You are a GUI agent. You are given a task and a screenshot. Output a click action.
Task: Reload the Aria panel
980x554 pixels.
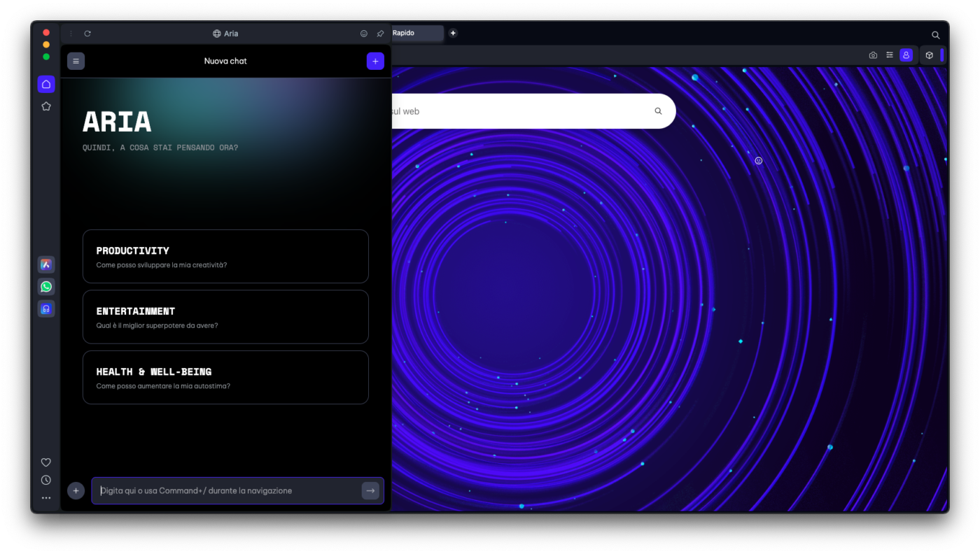(87, 34)
